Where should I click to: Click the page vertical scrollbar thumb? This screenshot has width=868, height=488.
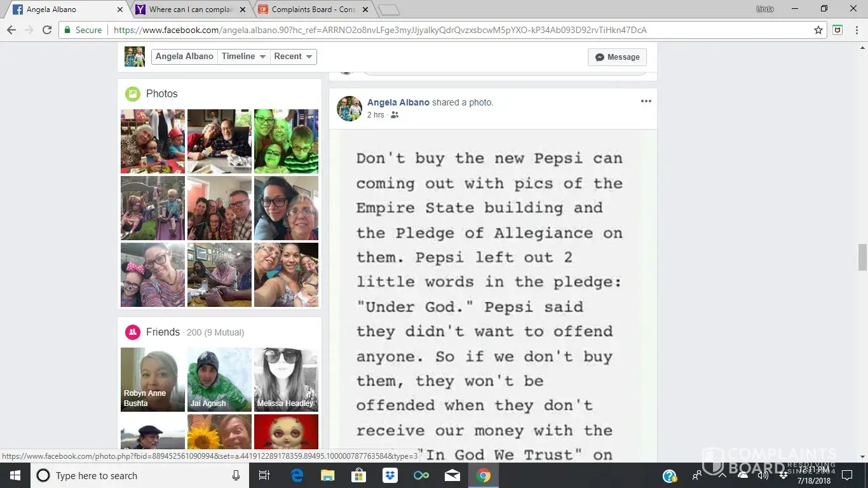click(862, 257)
